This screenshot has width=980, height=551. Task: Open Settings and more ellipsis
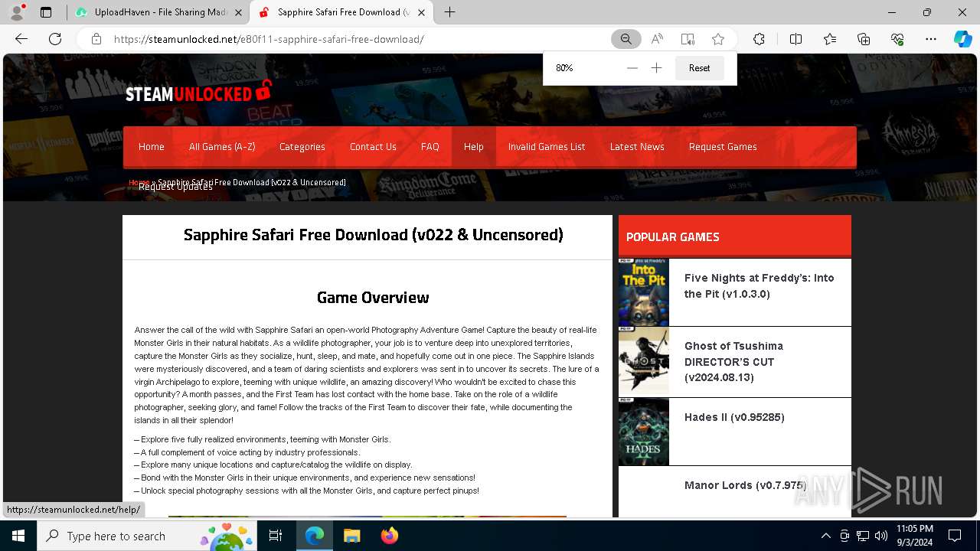pyautogui.click(x=931, y=39)
